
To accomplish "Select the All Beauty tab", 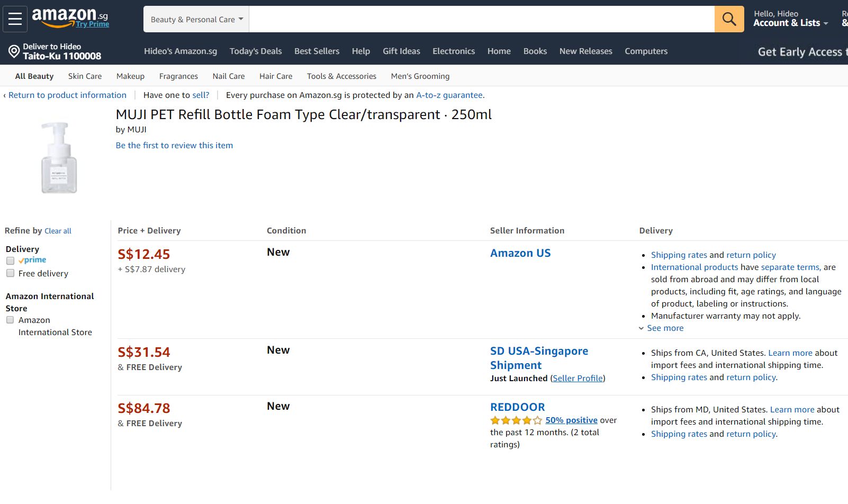I will click(34, 76).
